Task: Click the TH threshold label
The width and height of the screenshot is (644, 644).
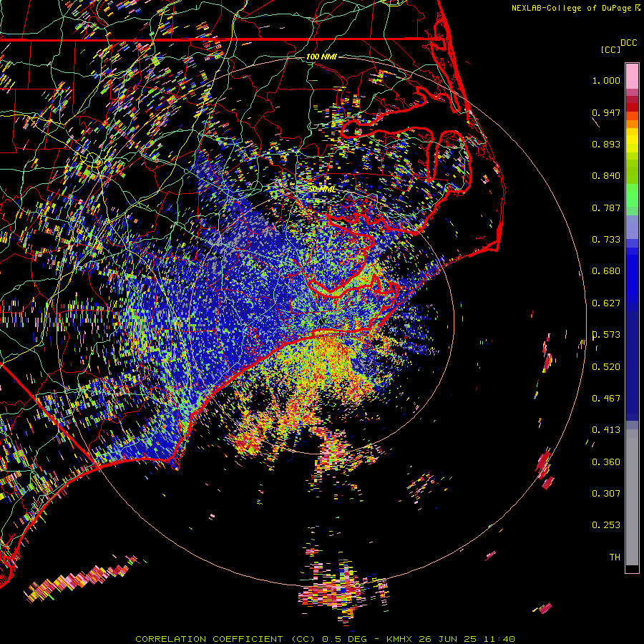Action: (615, 557)
